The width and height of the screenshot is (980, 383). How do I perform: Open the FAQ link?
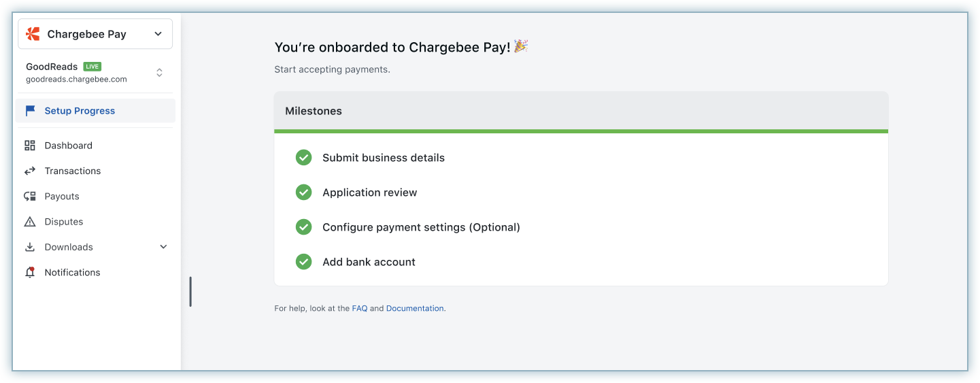click(x=360, y=308)
